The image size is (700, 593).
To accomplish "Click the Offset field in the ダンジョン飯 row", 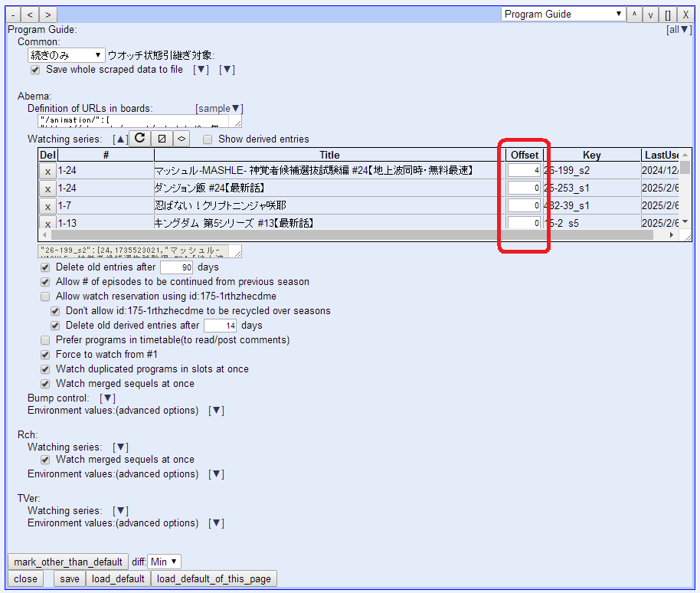I will click(524, 188).
